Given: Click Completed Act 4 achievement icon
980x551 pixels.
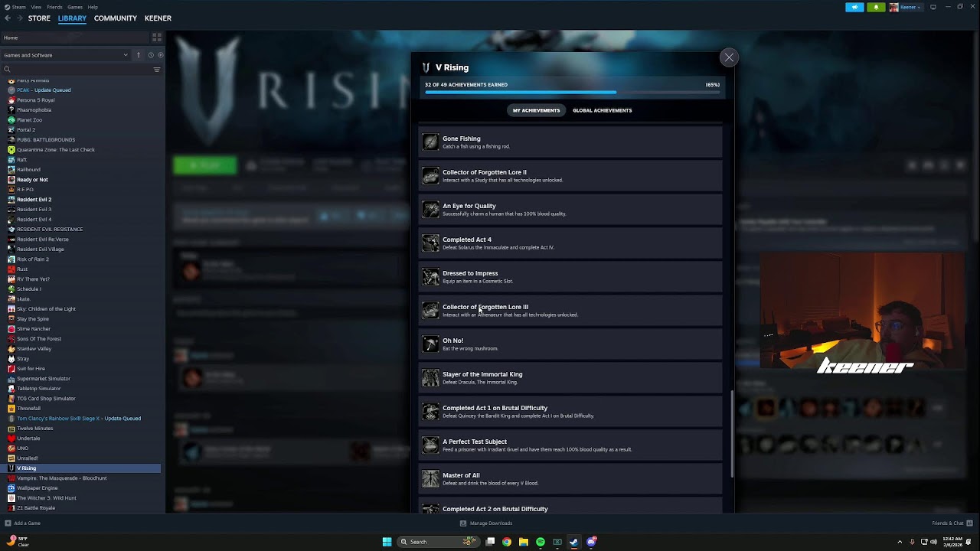Looking at the screenshot, I should pos(431,243).
